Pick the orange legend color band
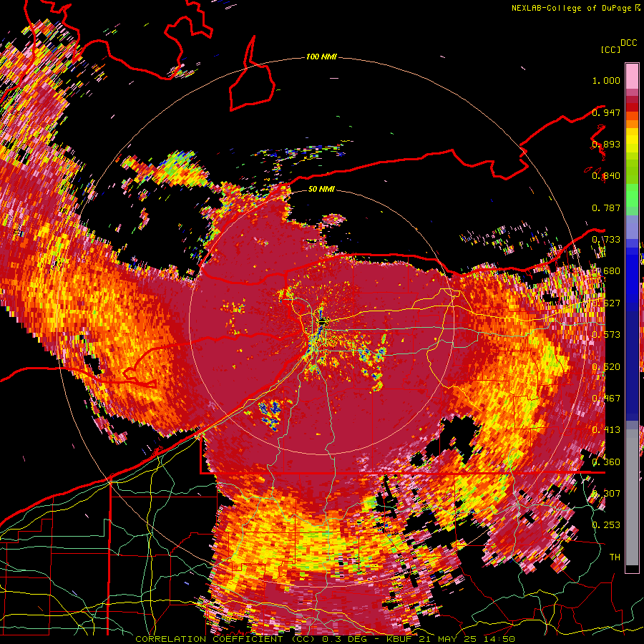This screenshot has height=644, width=644. [632, 124]
